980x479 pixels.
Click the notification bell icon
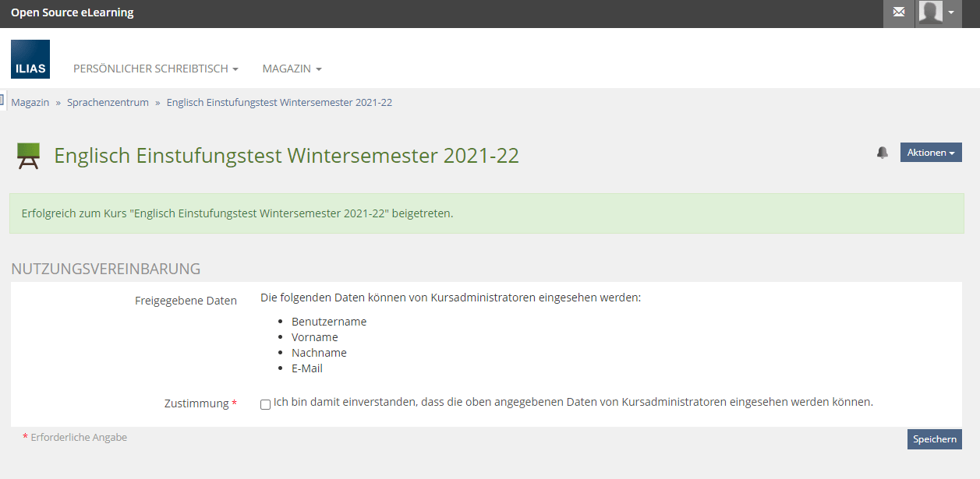tap(883, 153)
